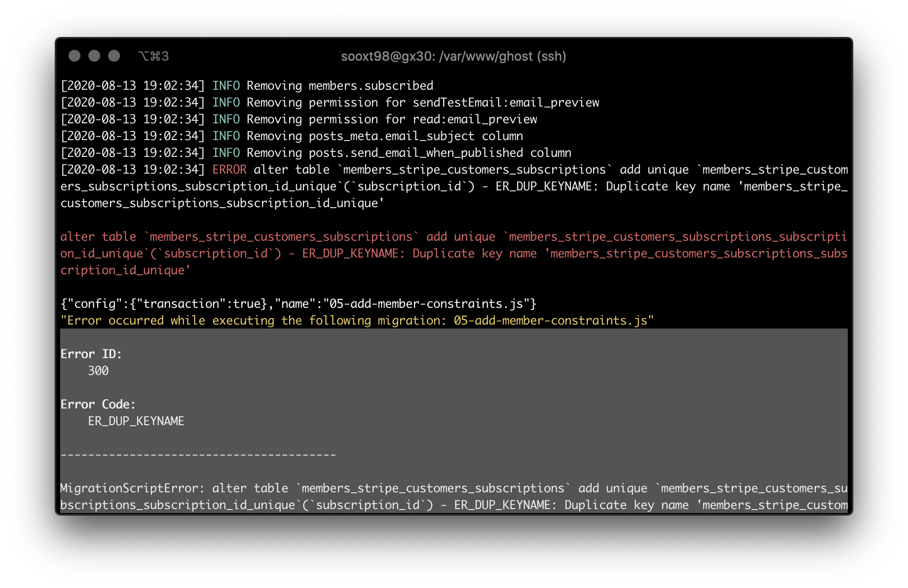Screen dimensions: 908x588
Task: Click the ⌥⌘3 window shortcut label
Action: pyautogui.click(x=153, y=56)
